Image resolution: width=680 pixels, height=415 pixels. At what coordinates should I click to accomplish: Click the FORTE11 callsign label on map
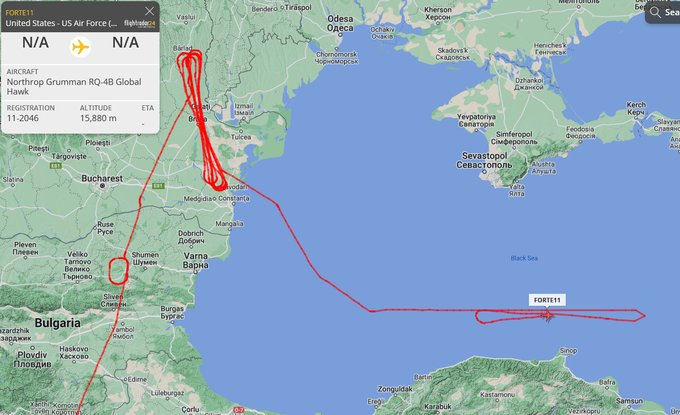[x=547, y=300]
